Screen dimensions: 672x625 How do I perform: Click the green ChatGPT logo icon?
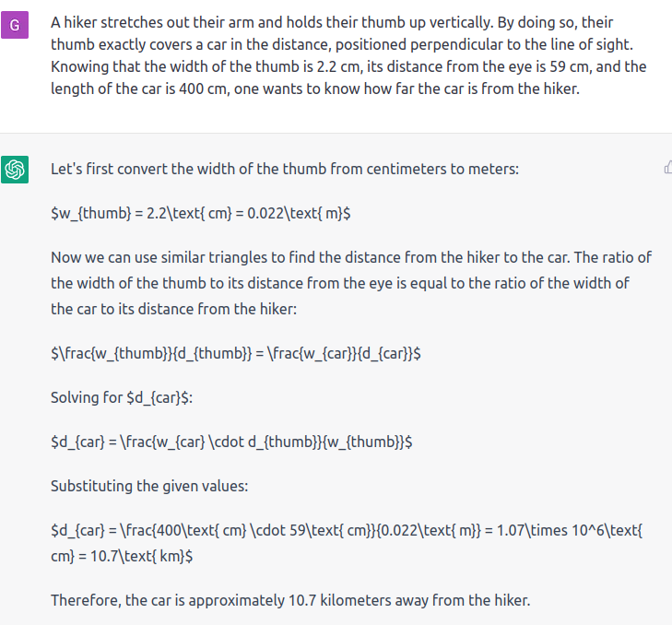pyautogui.click(x=15, y=170)
